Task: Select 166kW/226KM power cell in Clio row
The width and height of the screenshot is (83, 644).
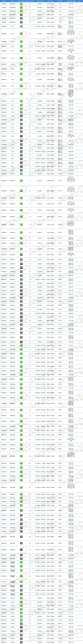Action: click(50, 109)
